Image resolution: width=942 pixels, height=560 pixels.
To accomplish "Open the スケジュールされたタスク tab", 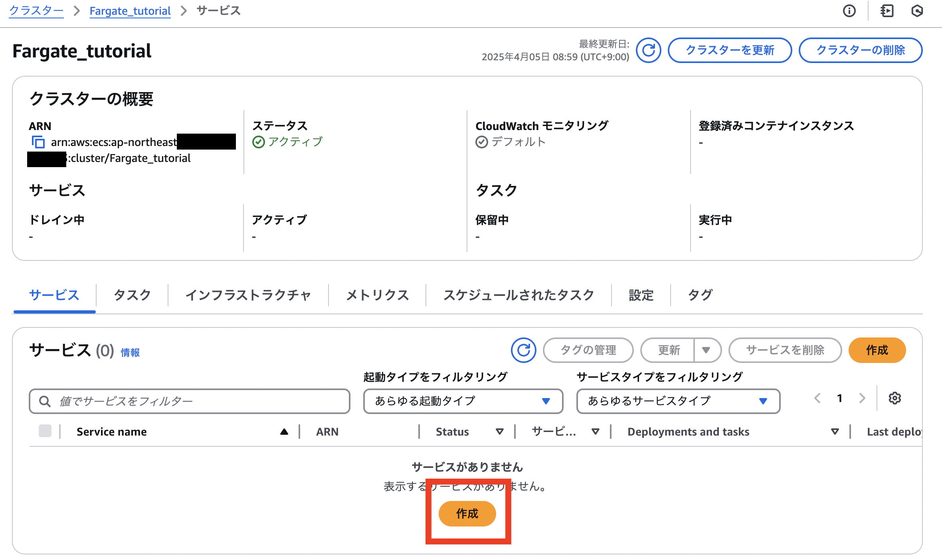I will 518,295.
